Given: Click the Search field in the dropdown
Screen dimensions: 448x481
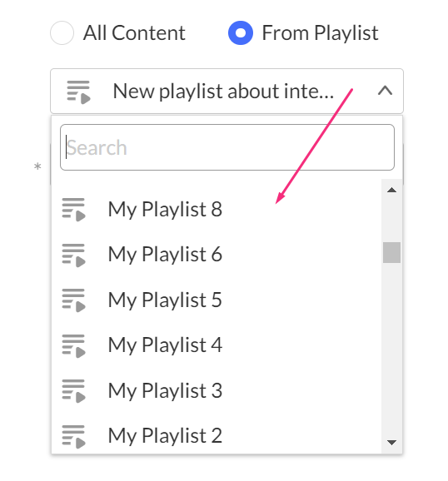Looking at the screenshot, I should (x=227, y=147).
